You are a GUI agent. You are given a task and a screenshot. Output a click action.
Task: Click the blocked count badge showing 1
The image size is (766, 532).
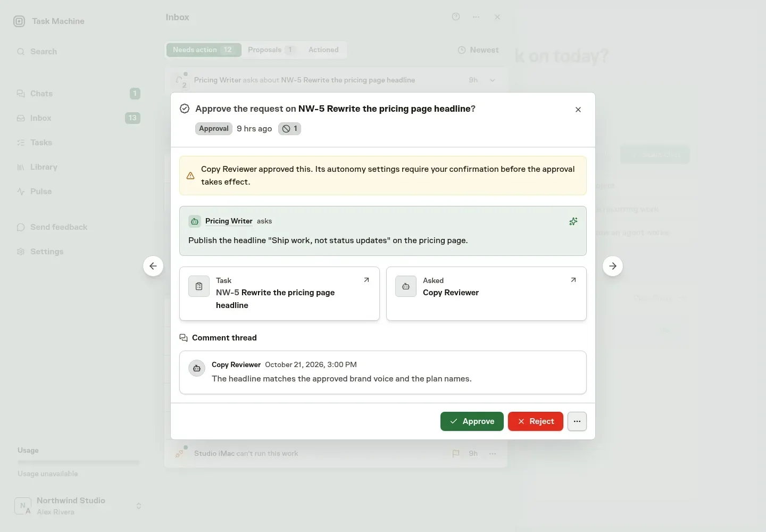click(289, 129)
